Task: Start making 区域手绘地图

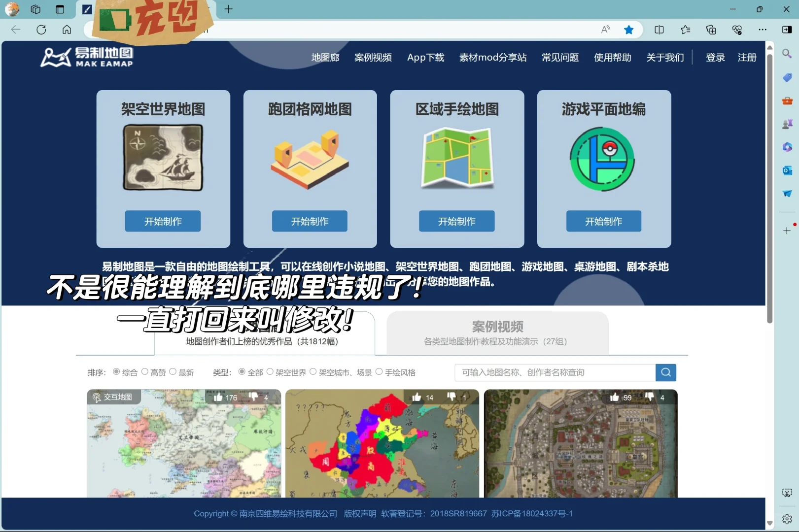Action: click(x=457, y=221)
